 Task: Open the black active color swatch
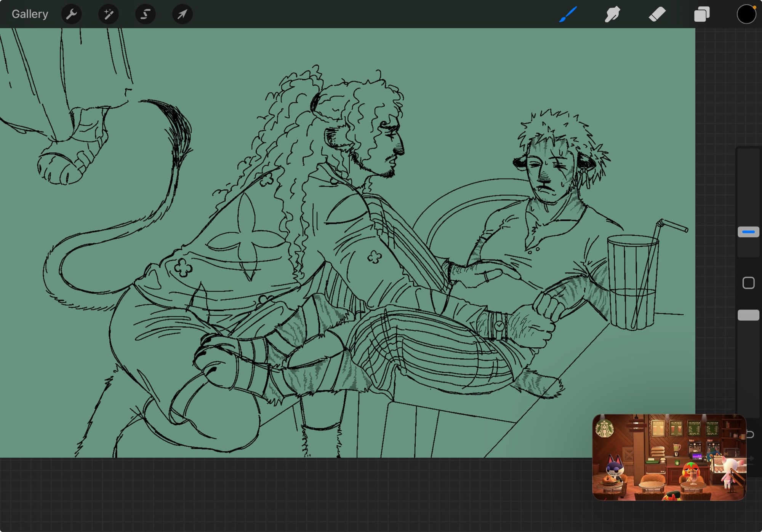tap(746, 14)
